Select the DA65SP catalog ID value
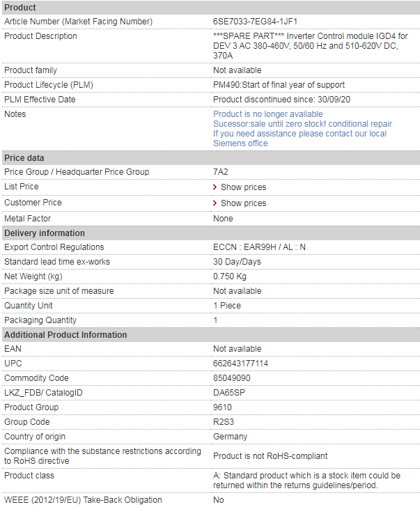The width and height of the screenshot is (420, 507). coord(229,393)
